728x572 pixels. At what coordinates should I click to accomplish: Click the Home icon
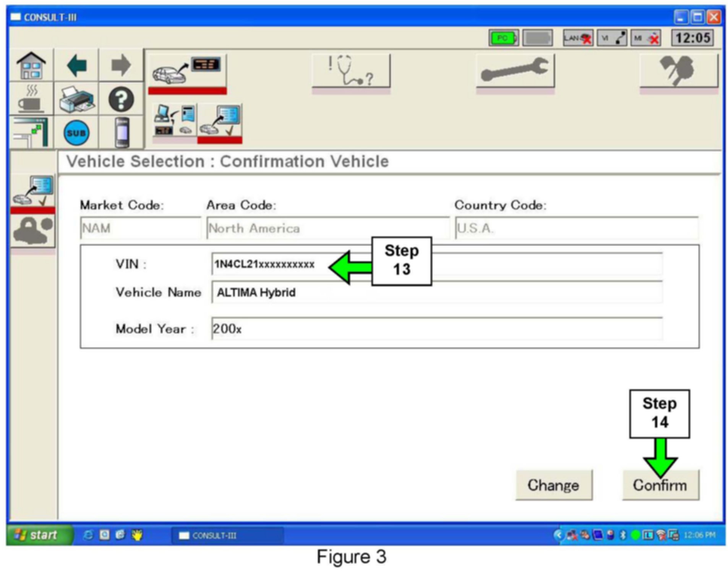coord(31,65)
